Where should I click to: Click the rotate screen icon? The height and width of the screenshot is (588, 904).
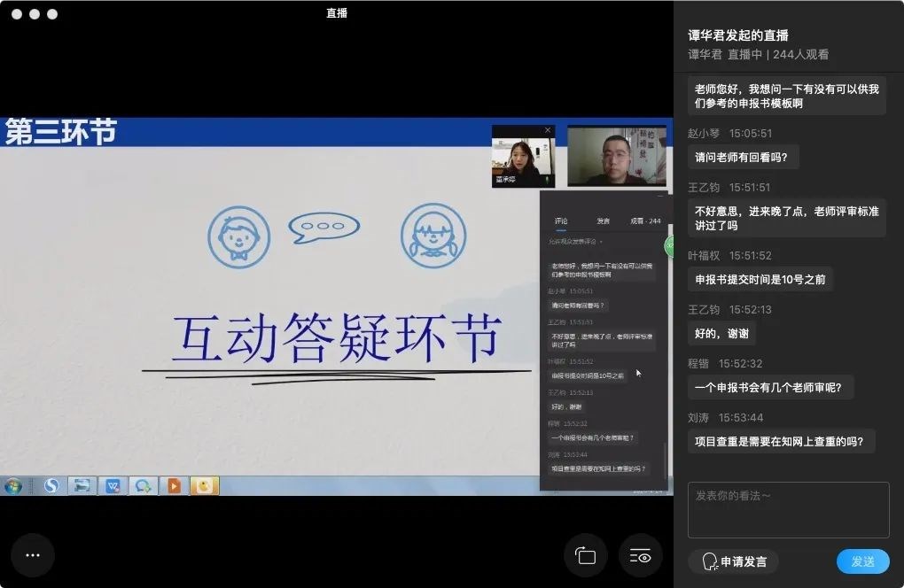tap(586, 555)
